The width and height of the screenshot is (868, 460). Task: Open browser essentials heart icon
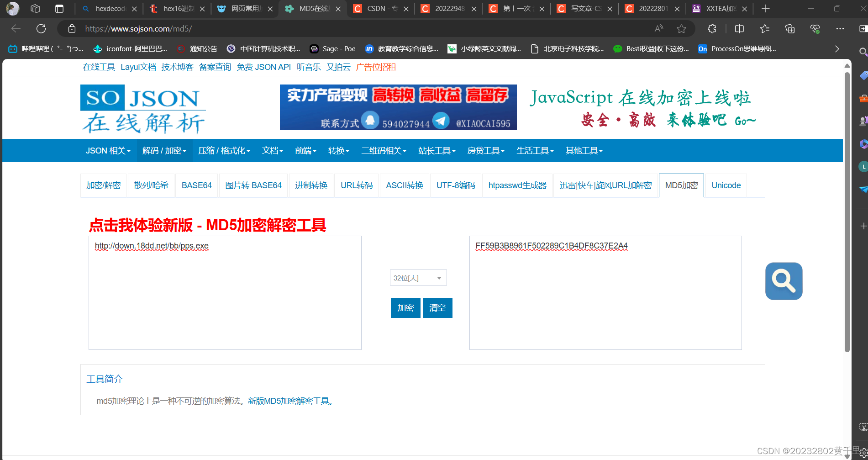tap(815, 29)
